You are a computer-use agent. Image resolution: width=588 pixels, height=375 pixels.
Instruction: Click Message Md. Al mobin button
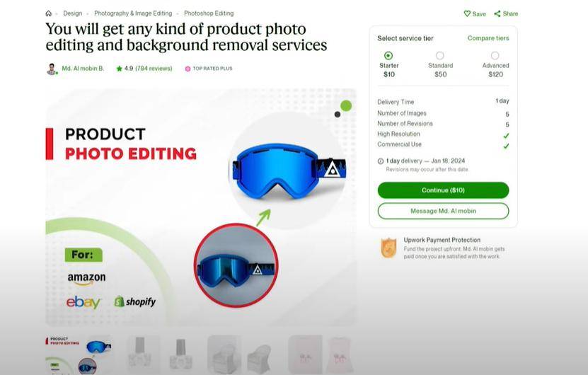(443, 211)
